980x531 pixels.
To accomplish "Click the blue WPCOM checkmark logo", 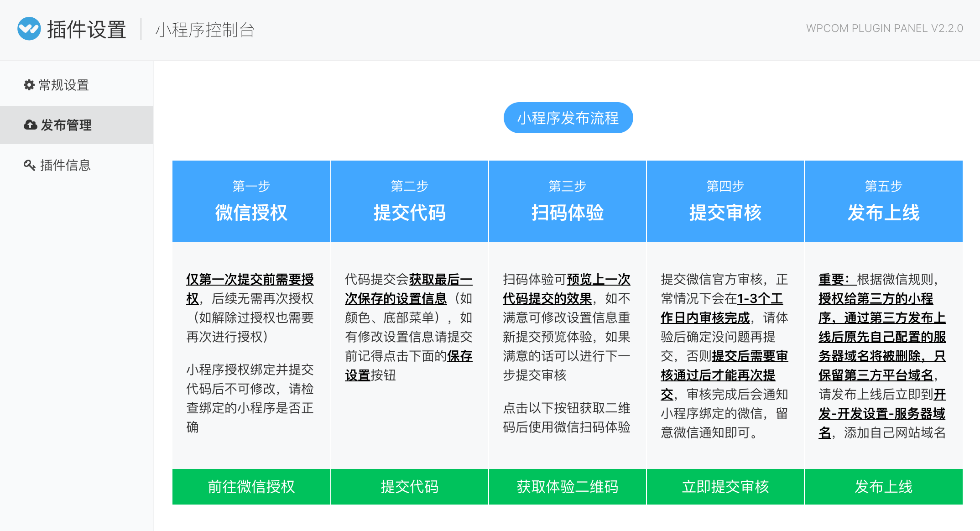I will (x=29, y=29).
